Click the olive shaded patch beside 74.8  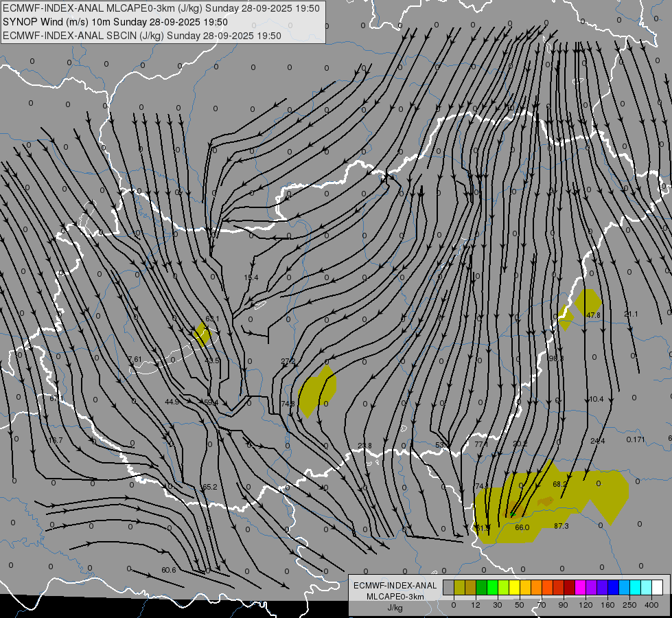click(317, 391)
